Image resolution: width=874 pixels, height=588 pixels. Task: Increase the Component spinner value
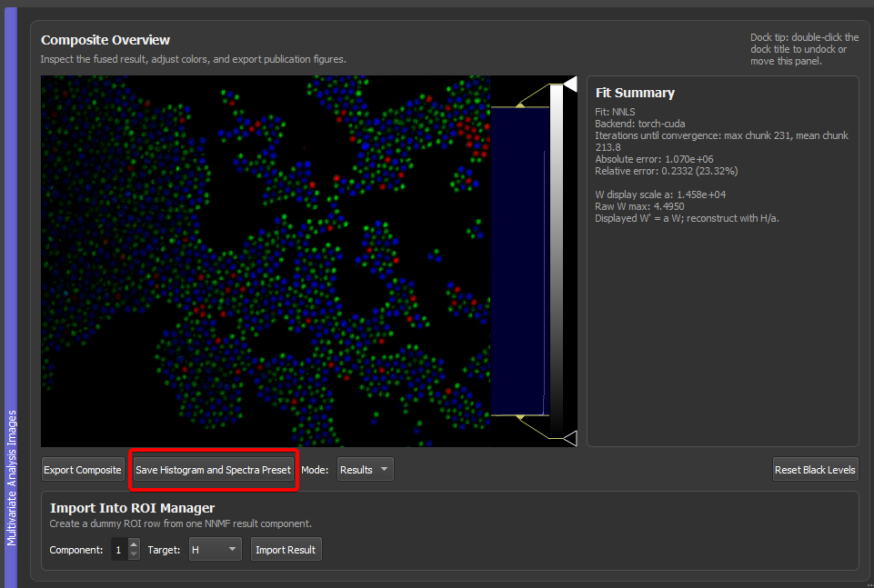pyautogui.click(x=134, y=544)
